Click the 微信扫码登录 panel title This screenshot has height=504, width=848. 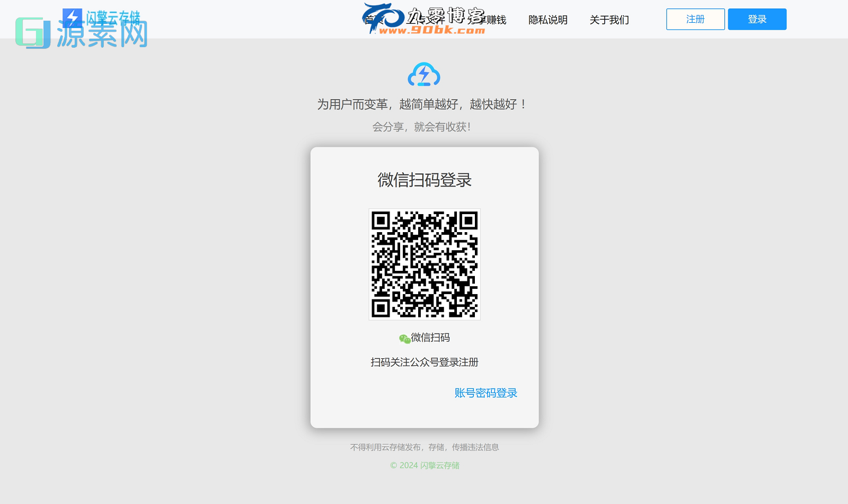click(424, 180)
